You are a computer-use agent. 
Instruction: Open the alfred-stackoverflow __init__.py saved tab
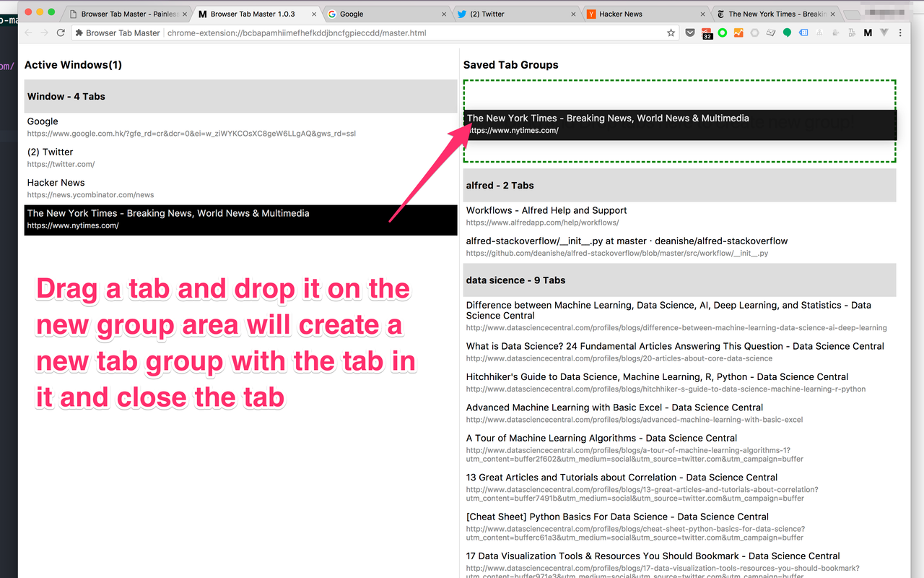tap(679, 247)
